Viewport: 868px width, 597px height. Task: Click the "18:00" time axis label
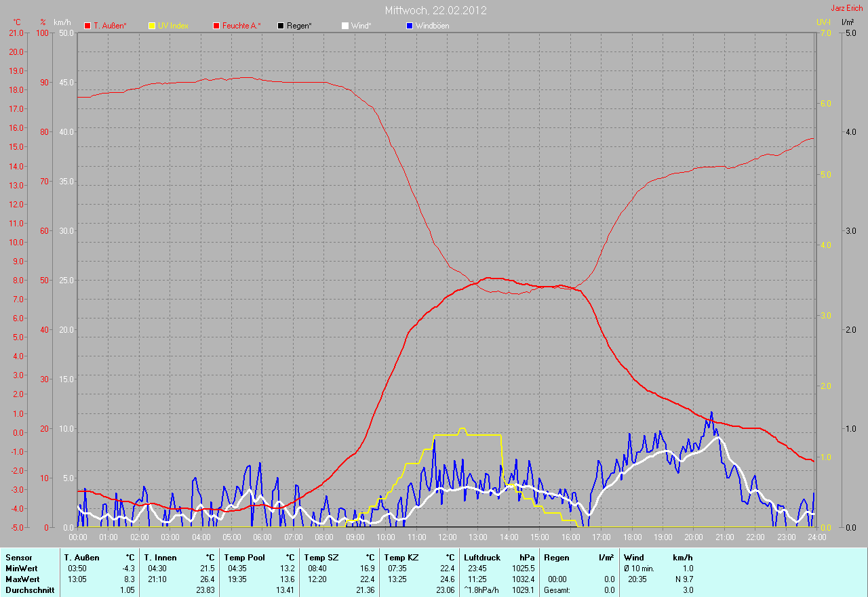click(x=632, y=537)
